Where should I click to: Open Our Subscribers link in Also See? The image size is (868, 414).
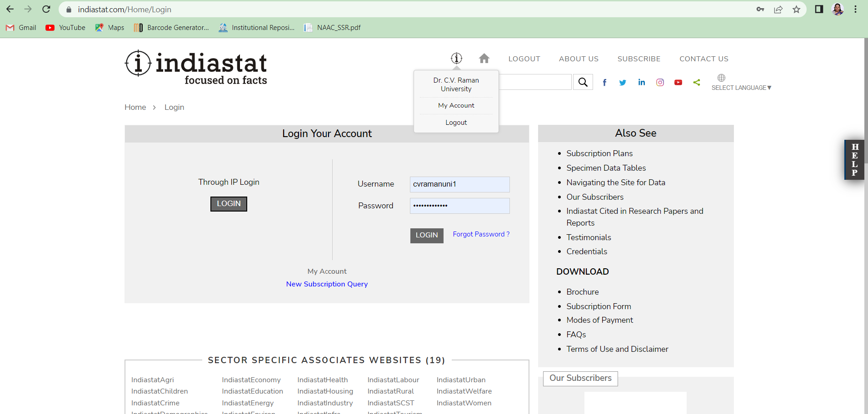coord(595,197)
